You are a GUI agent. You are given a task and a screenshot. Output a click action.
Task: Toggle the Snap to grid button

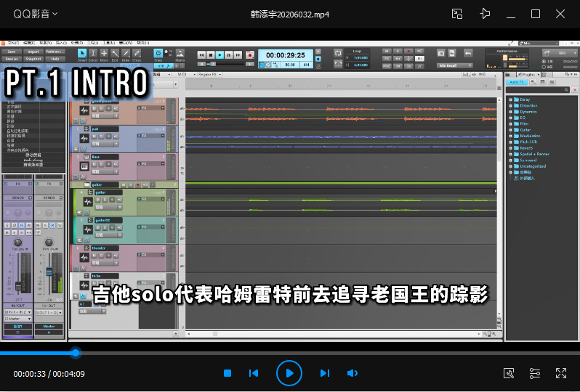pos(158,54)
